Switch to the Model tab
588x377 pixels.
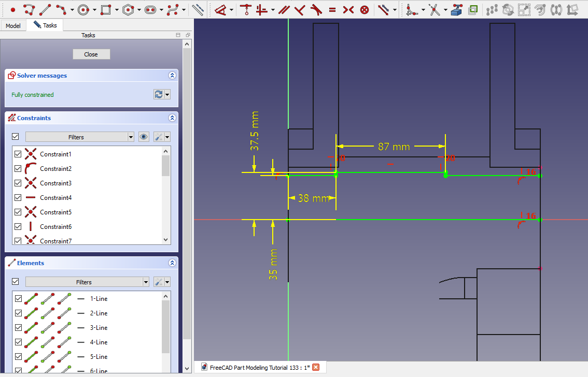tap(13, 25)
